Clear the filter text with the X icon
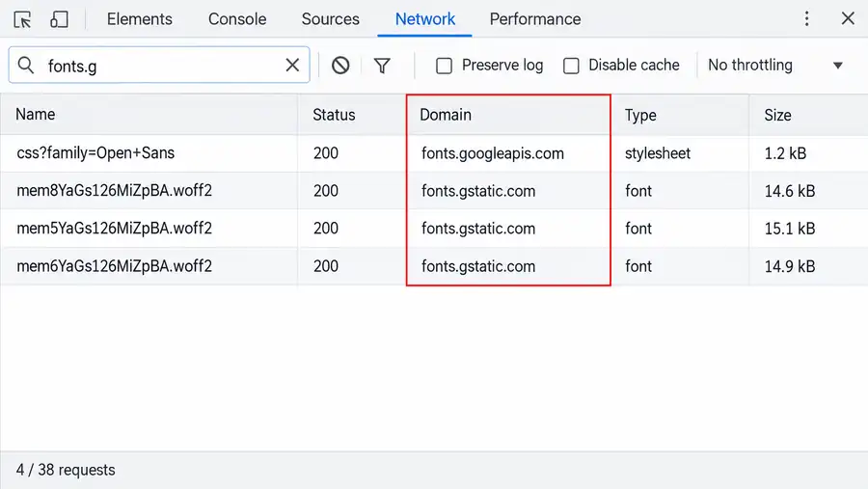This screenshot has width=868, height=489. coord(292,66)
